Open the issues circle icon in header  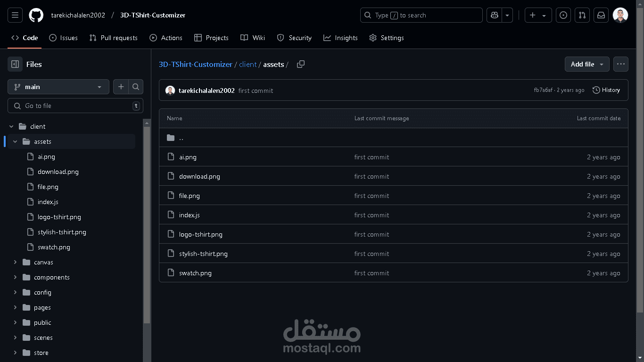pos(563,15)
